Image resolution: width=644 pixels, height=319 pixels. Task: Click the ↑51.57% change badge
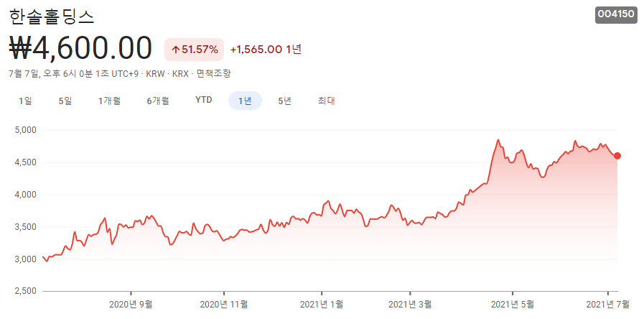195,50
